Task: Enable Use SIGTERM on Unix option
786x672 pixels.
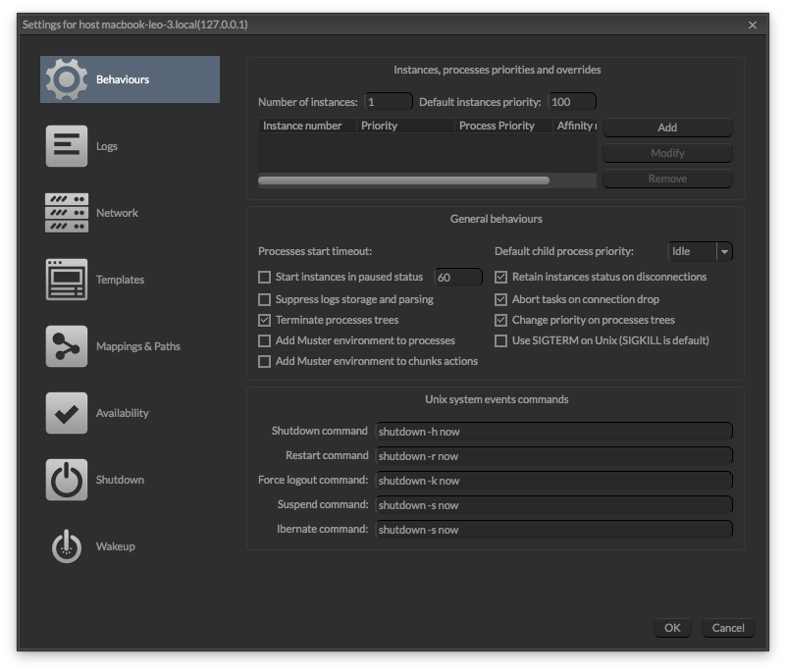Action: 501,341
